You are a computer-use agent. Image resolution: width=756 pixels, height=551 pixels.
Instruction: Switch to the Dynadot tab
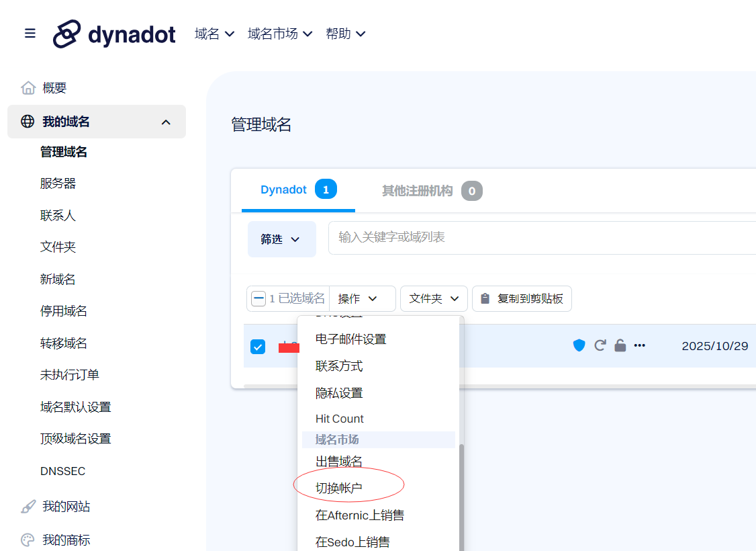(298, 189)
